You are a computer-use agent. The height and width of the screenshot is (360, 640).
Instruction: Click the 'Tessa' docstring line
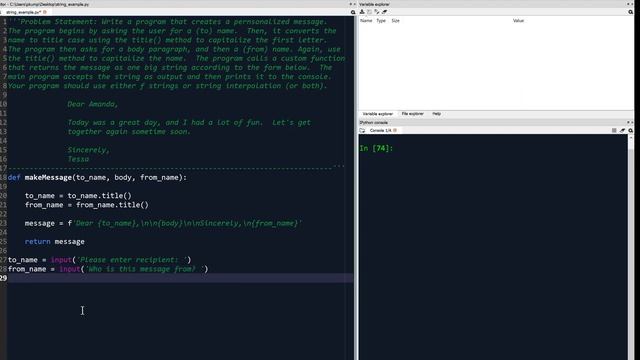point(78,159)
